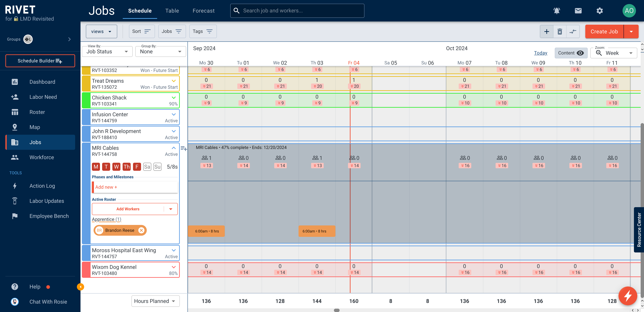Expand the Groups sidebar chevron
This screenshot has height=312, width=644.
click(69, 39)
